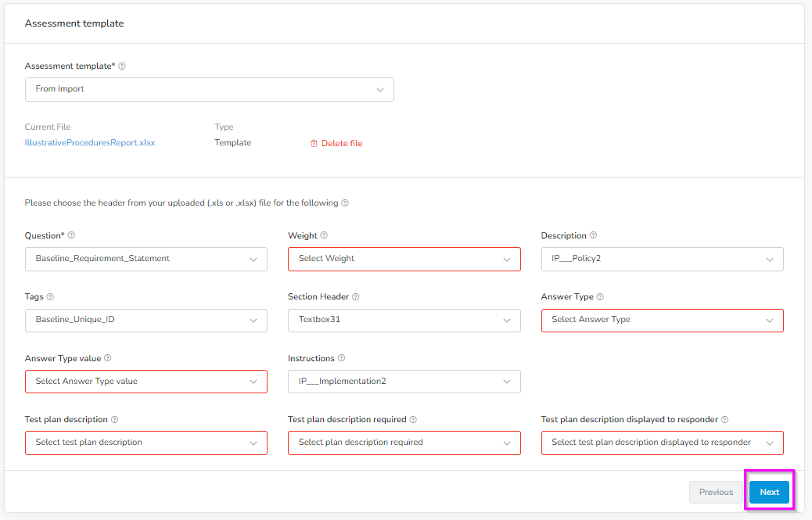Open the Select Weight dropdown
Screen dimensions: 812x520
coord(404,259)
